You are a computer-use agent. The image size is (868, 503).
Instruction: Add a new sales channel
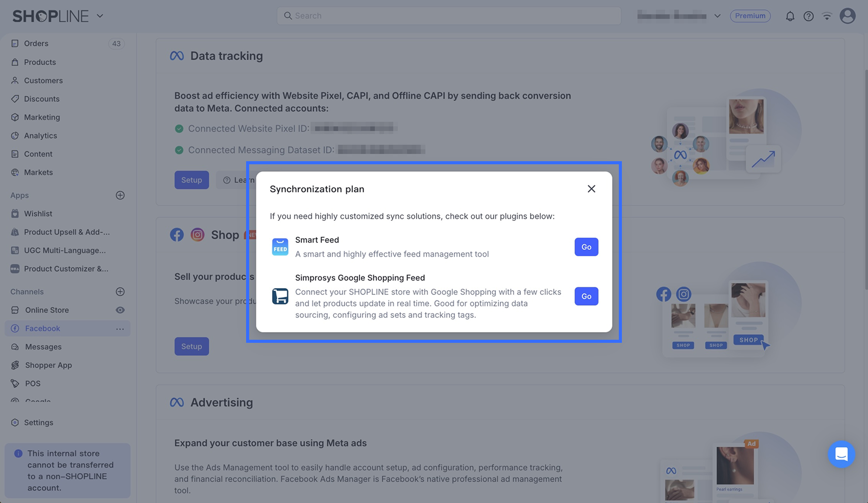[x=120, y=292]
